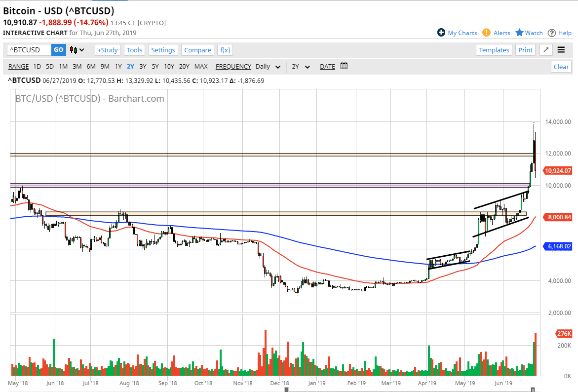Image resolution: width=578 pixels, height=392 pixels.
Task: Select the 2Y range tab
Action: coord(130,66)
